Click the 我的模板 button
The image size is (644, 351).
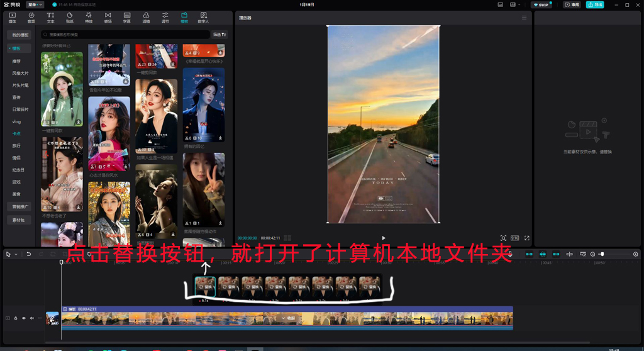(x=21, y=35)
